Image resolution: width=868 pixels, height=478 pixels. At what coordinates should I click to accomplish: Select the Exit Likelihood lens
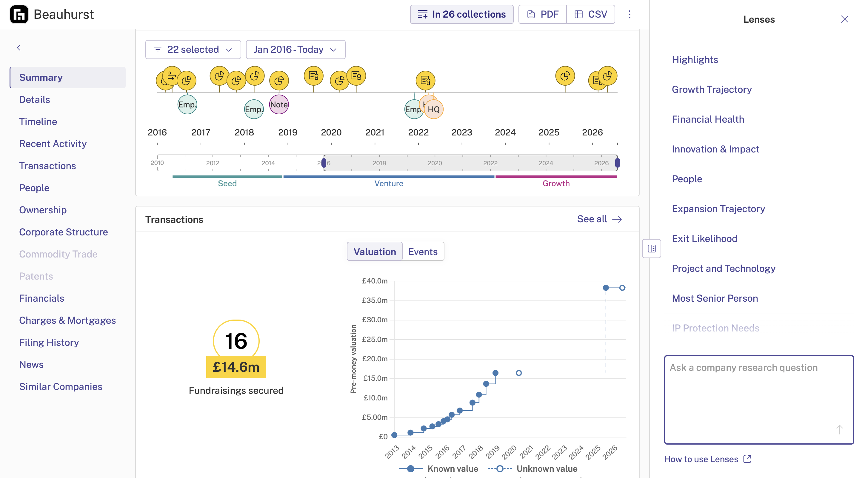[704, 239]
